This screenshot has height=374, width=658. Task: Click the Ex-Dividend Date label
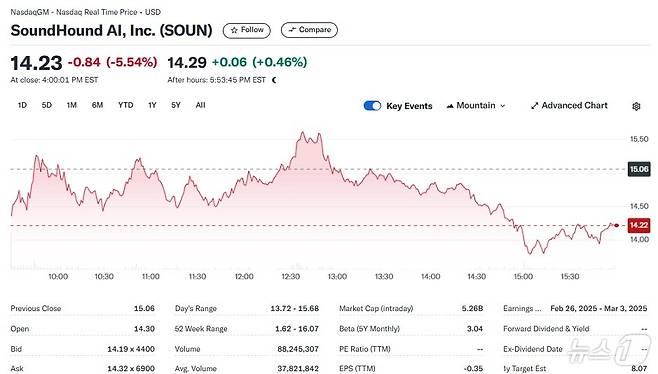533,349
